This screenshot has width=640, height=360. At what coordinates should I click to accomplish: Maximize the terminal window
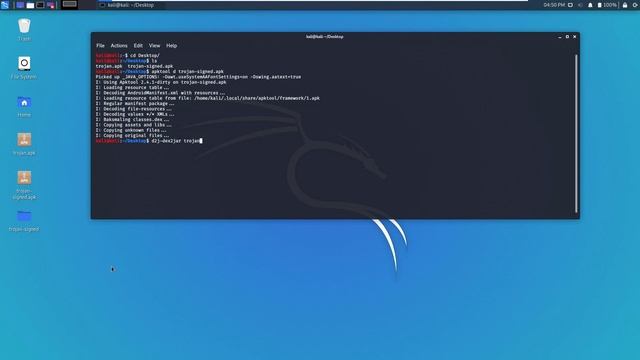[x=567, y=37]
